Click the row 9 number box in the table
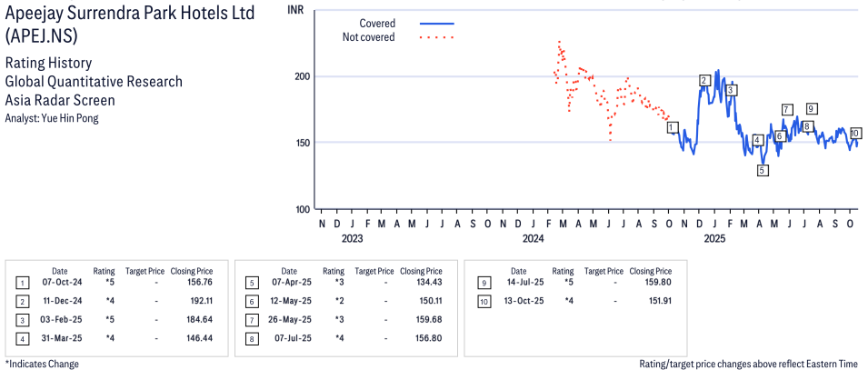This screenshot has height=370, width=868. (x=481, y=283)
